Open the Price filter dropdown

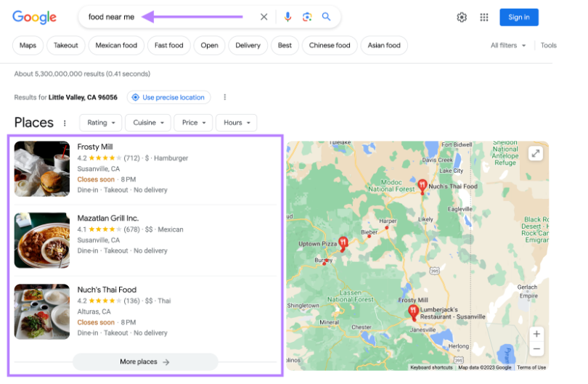[x=194, y=123]
